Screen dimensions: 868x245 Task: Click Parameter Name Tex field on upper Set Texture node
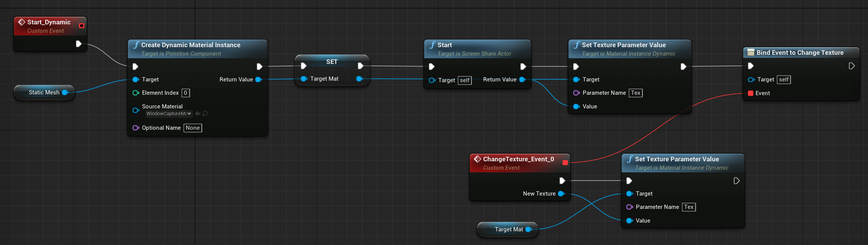click(636, 93)
